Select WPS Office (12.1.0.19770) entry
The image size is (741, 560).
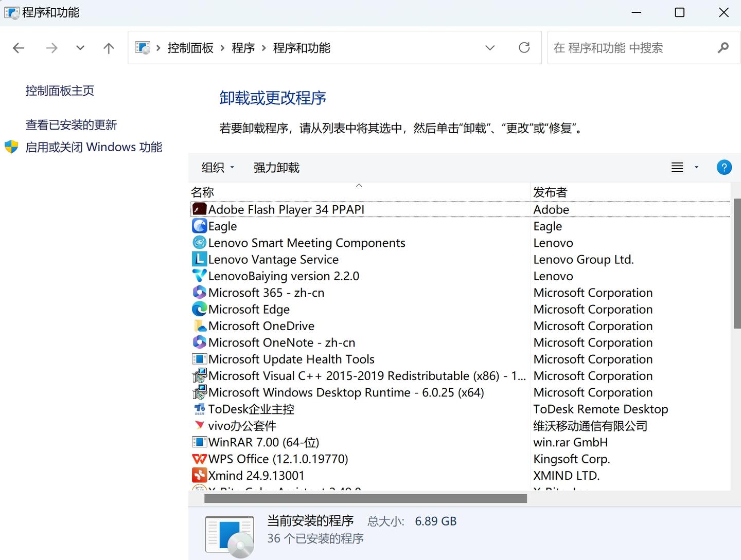click(x=278, y=459)
